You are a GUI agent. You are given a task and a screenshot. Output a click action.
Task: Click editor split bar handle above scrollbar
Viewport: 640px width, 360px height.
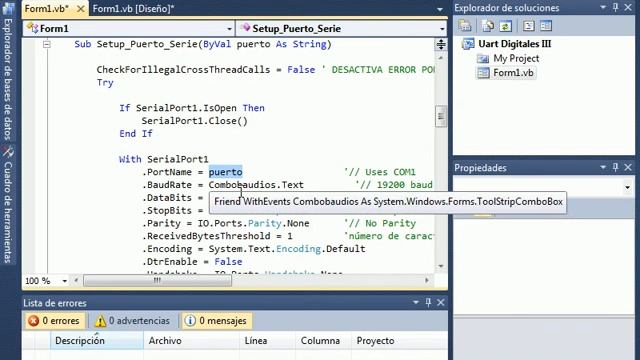(441, 44)
